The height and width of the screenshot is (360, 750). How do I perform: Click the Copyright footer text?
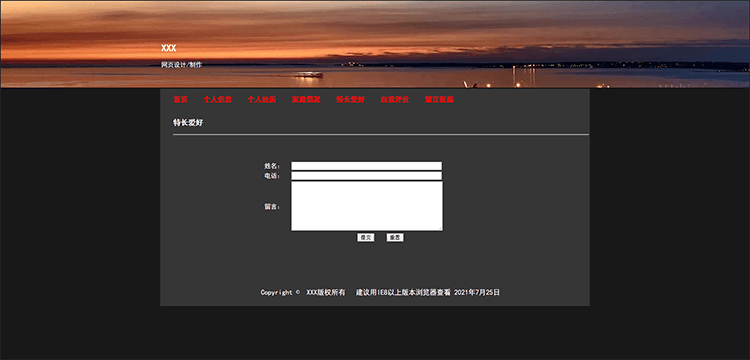(x=380, y=292)
